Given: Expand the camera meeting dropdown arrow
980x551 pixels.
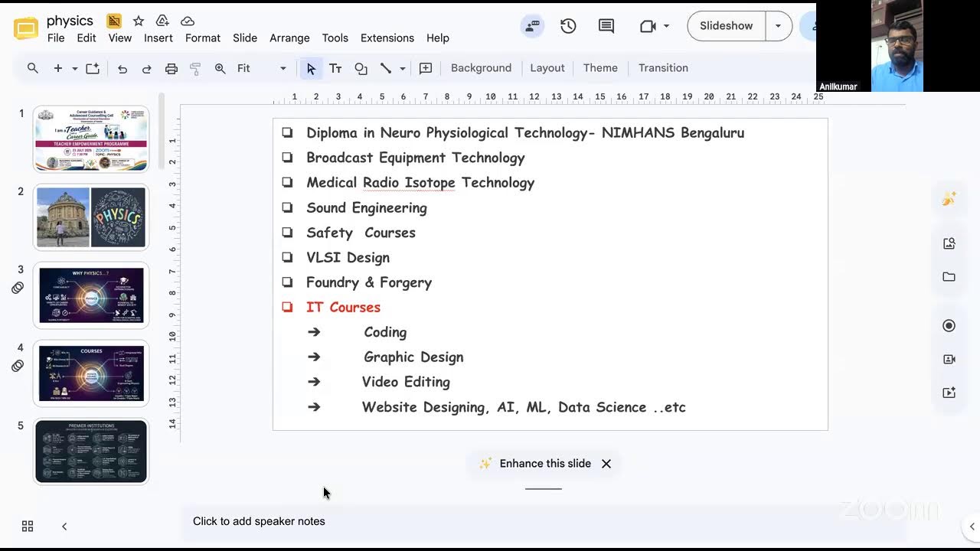Looking at the screenshot, I should 667,26.
